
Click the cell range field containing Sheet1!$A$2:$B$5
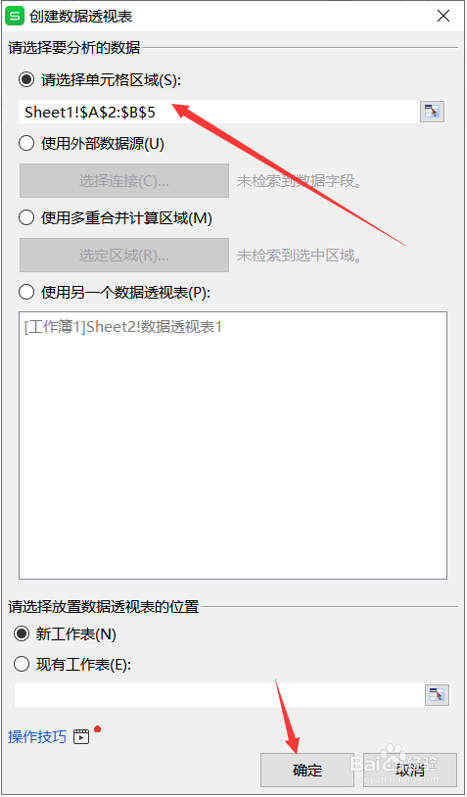click(219, 112)
